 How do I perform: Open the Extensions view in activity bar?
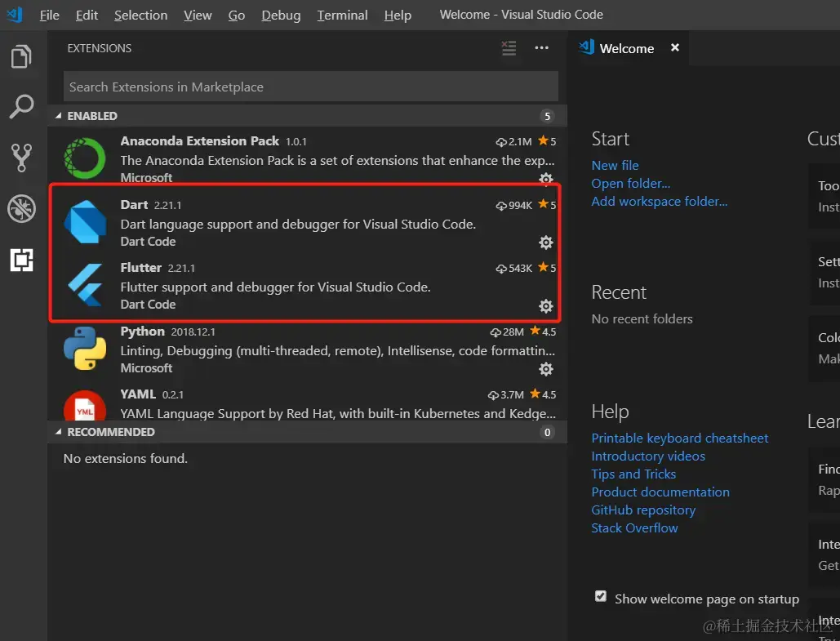click(x=21, y=260)
